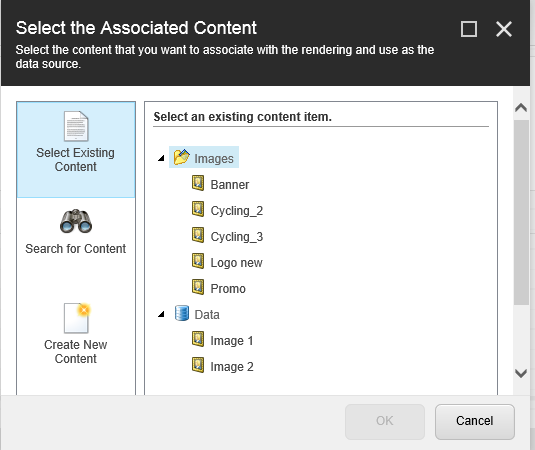Select Image 2 under Data
535x450 pixels.
[232, 367]
